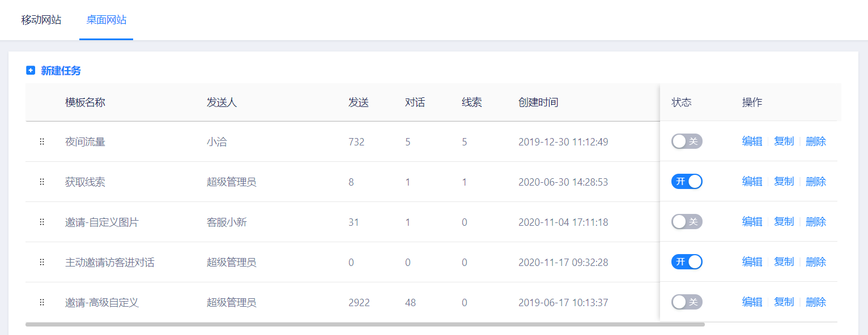Viewport: 868px width, 335px height.
Task: Click the template name 邀请-自定义图片
Action: tap(102, 222)
